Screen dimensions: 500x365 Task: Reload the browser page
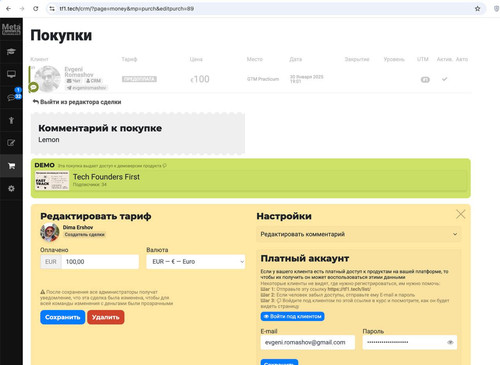coord(36,9)
